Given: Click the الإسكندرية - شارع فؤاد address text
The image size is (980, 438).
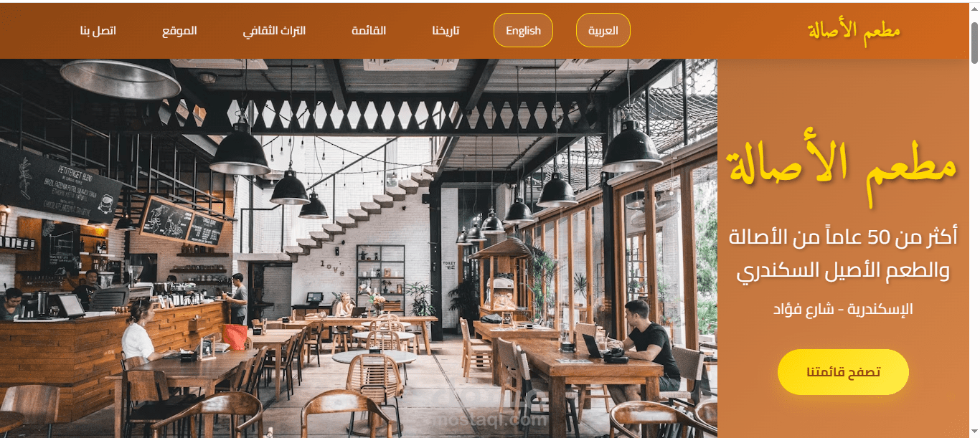Looking at the screenshot, I should 843,309.
